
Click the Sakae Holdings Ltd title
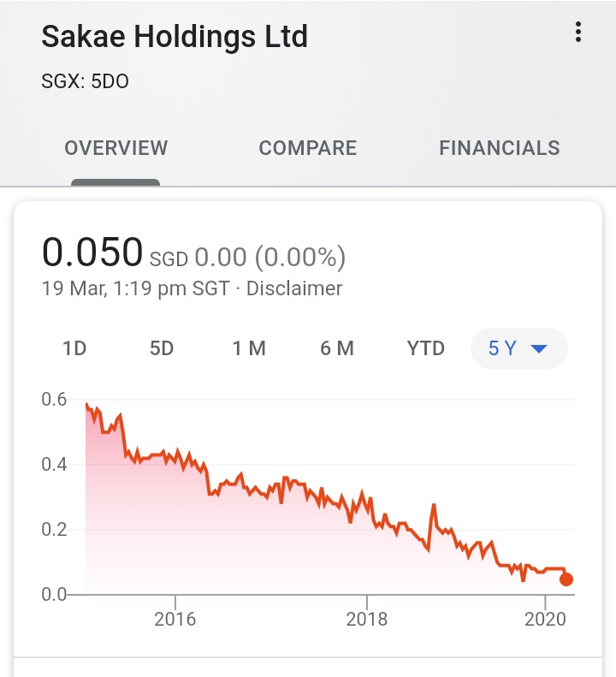175,37
